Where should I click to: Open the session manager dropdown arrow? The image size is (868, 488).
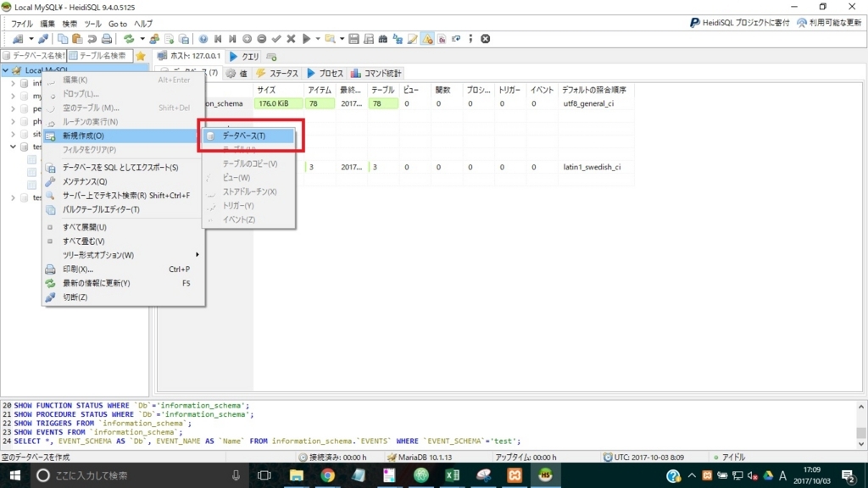click(x=31, y=39)
